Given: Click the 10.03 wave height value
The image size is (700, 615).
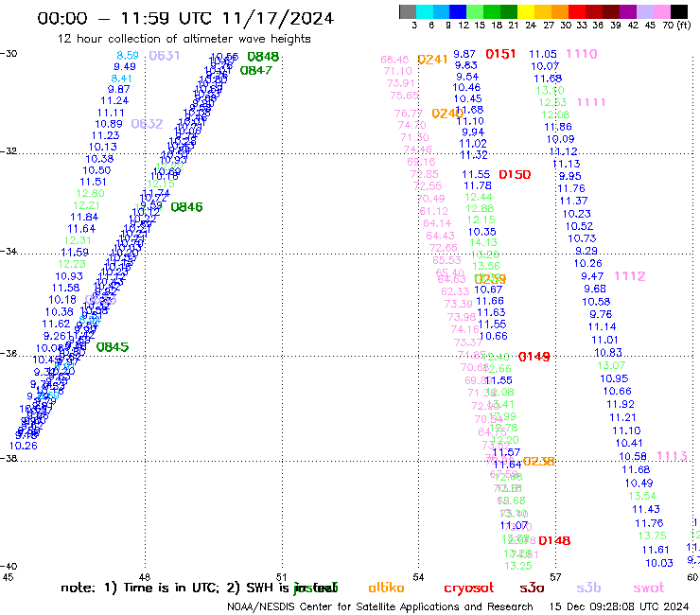Looking at the screenshot, I should [x=659, y=563].
